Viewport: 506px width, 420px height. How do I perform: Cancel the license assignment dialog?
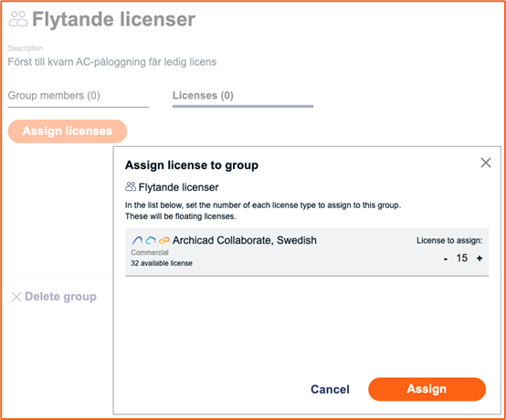click(x=330, y=389)
